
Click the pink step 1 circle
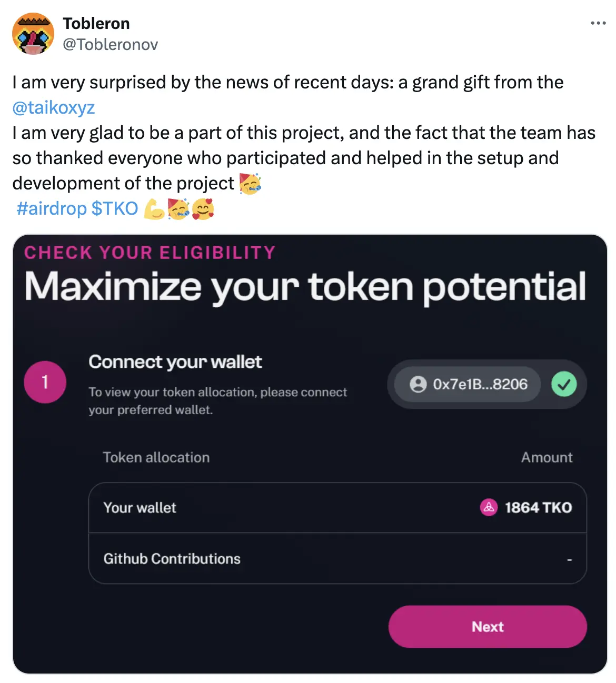[x=45, y=382]
